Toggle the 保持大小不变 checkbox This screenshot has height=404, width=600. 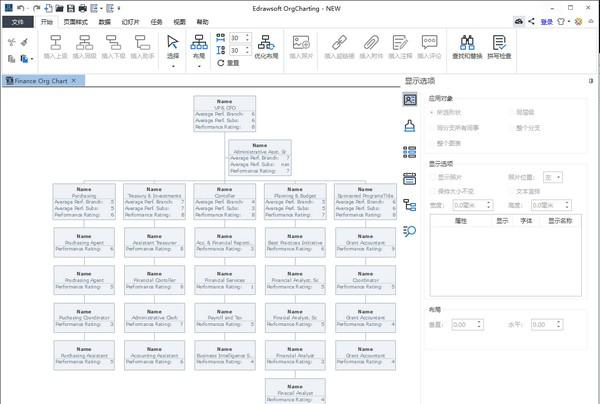(433, 191)
